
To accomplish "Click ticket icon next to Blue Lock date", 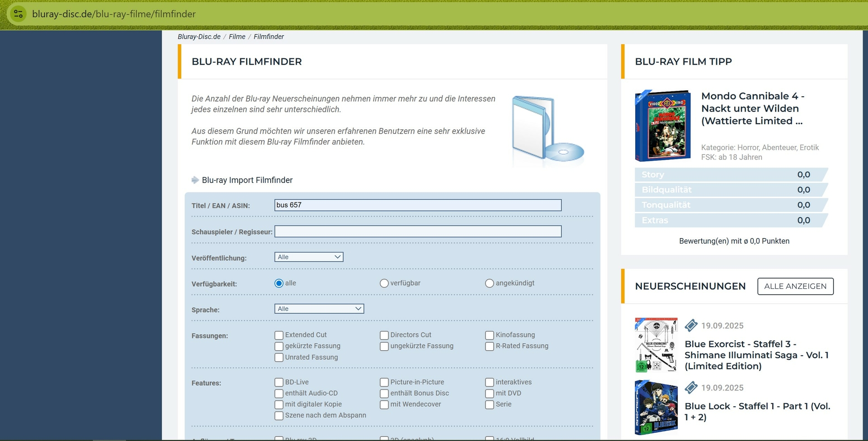I will click(691, 388).
